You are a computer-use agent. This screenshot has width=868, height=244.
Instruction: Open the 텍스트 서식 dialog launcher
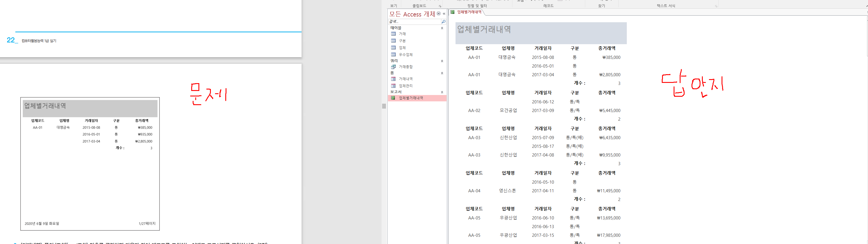[x=716, y=6]
